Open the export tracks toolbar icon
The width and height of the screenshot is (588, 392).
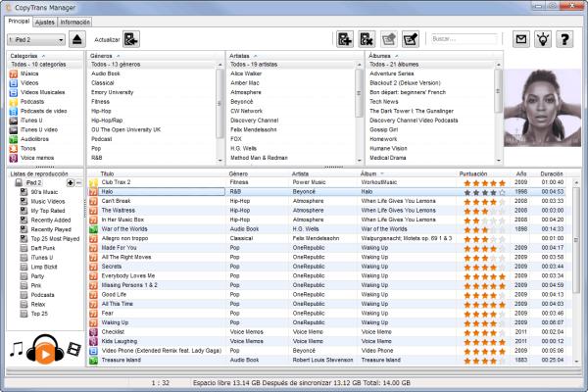tap(388, 39)
